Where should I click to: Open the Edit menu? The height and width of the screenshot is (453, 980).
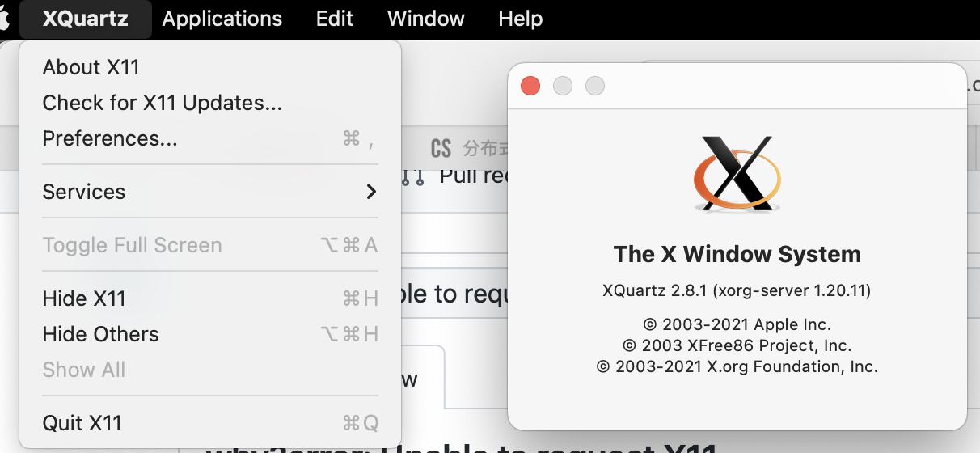tap(335, 19)
